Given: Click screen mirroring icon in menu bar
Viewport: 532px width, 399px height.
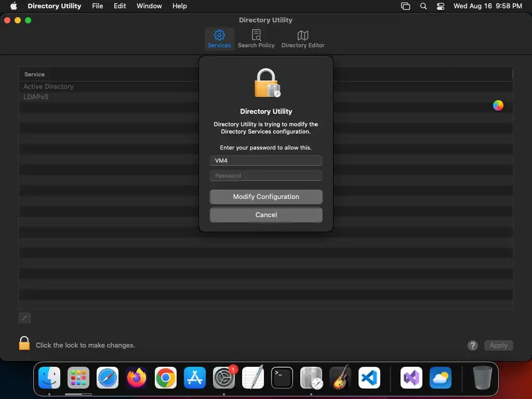Looking at the screenshot, I should pos(405,6).
